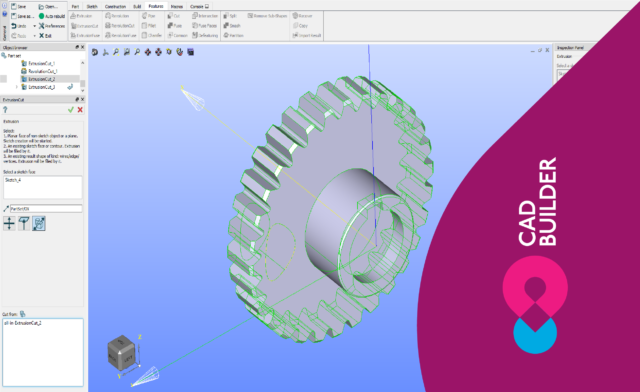Click the Chamfer tool
Image resolution: width=640 pixels, height=392 pixels.
pyautogui.click(x=152, y=36)
